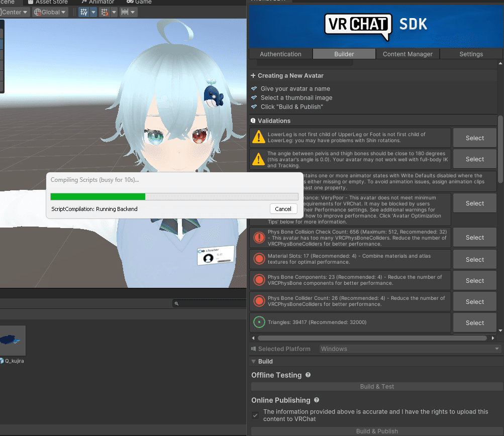
Task: Open the Online Publishing help icon
Action: [x=317, y=400]
